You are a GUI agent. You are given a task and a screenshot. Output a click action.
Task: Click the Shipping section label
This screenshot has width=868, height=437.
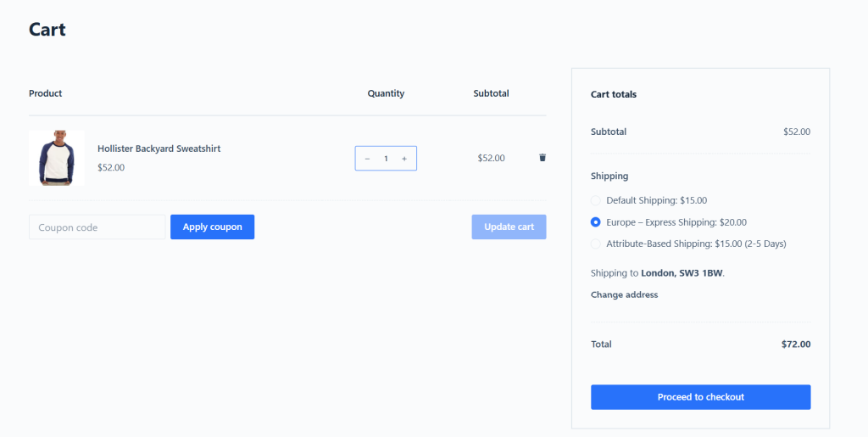pyautogui.click(x=609, y=176)
